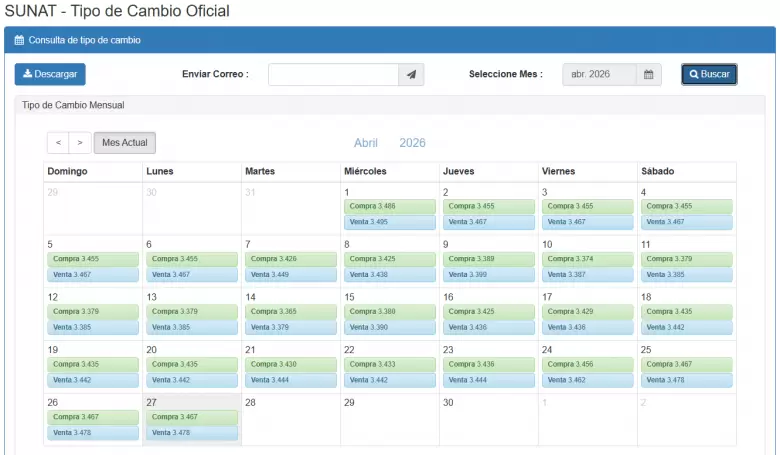Click the paper plane send email icon
This screenshot has height=455, width=780.
coord(411,75)
